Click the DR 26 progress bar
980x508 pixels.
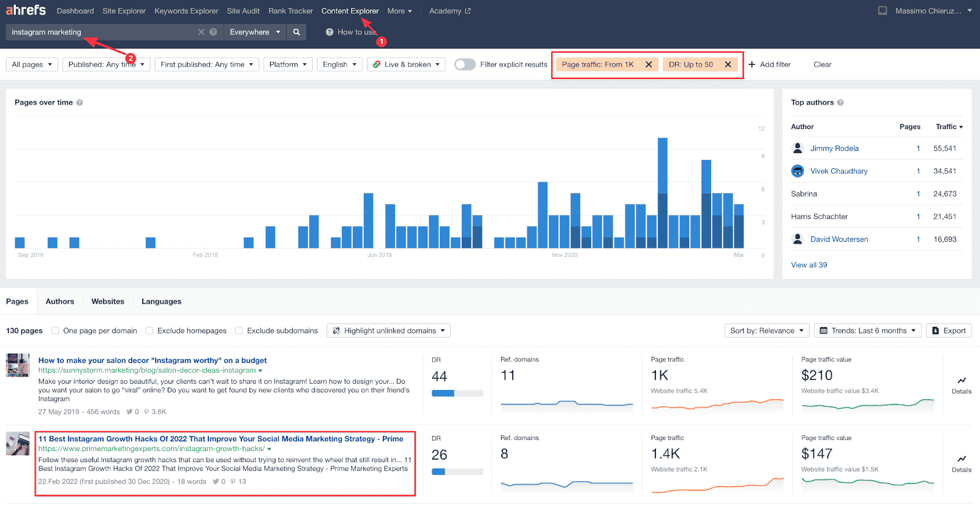(x=457, y=471)
